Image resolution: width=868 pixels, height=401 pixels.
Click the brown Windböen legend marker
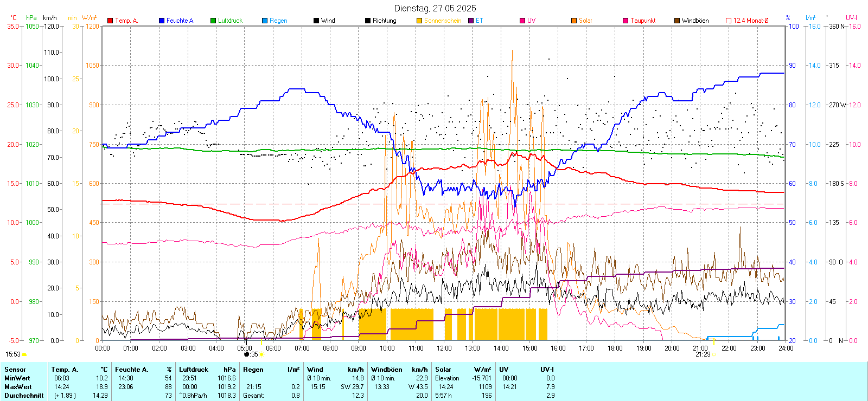pos(677,21)
